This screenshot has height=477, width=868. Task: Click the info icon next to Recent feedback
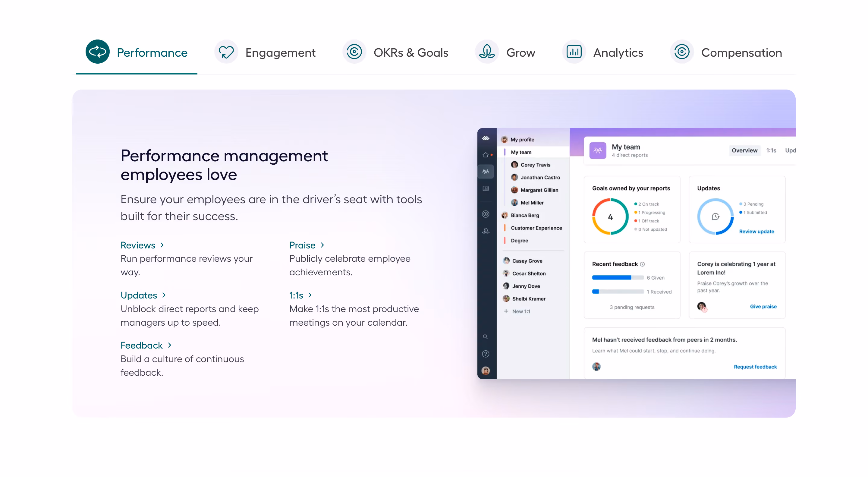point(642,264)
